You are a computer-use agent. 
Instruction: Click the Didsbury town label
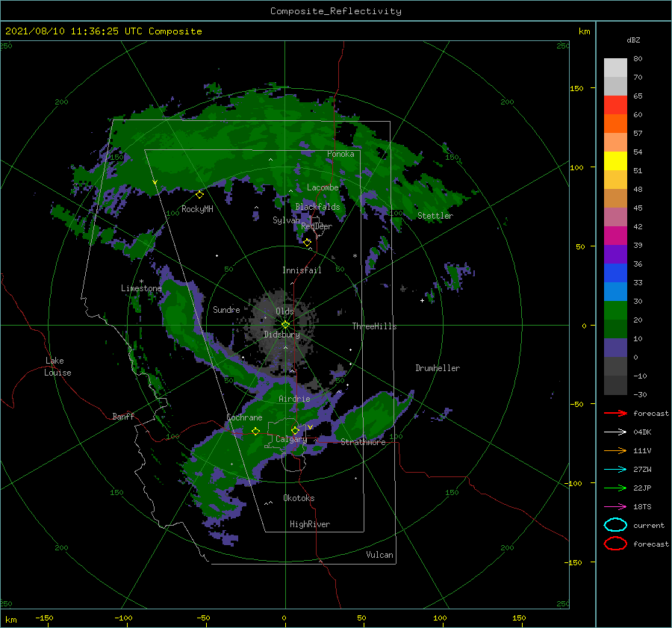(281, 335)
